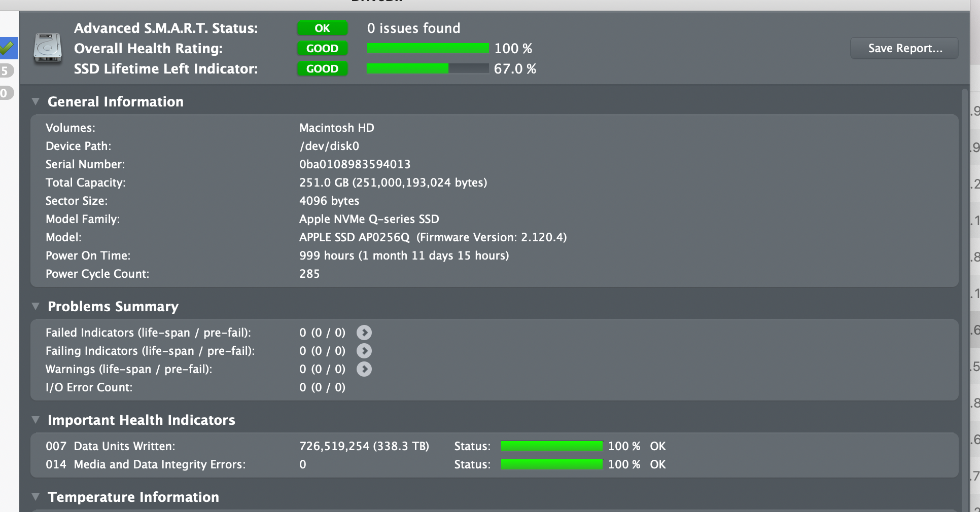Collapse the General Information section
This screenshot has width=980, height=512.
[x=36, y=101]
